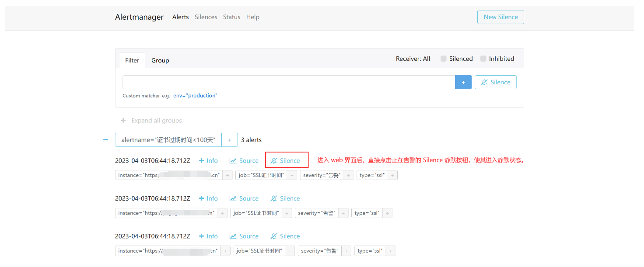Expand all groups
The height and width of the screenshot is (267, 644).
[x=151, y=121]
